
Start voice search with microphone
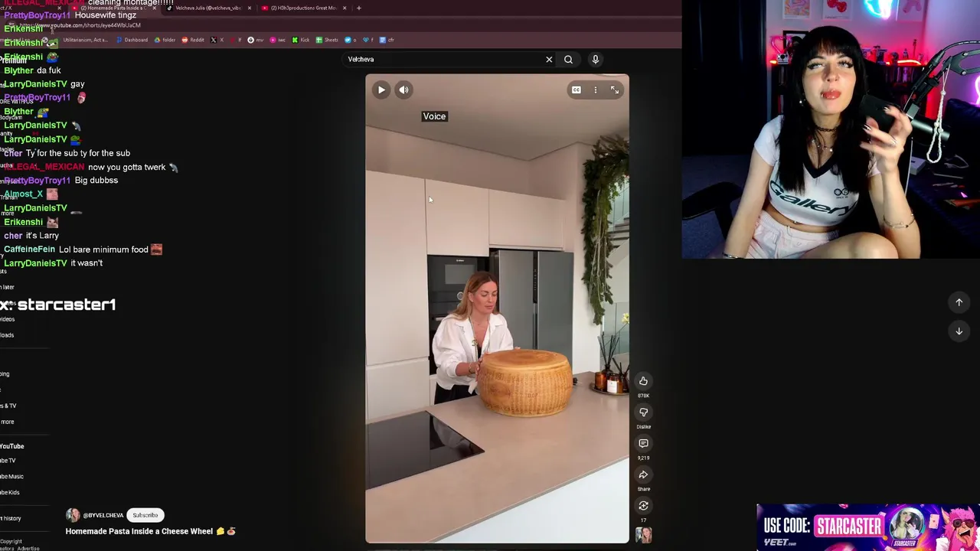pyautogui.click(x=595, y=59)
